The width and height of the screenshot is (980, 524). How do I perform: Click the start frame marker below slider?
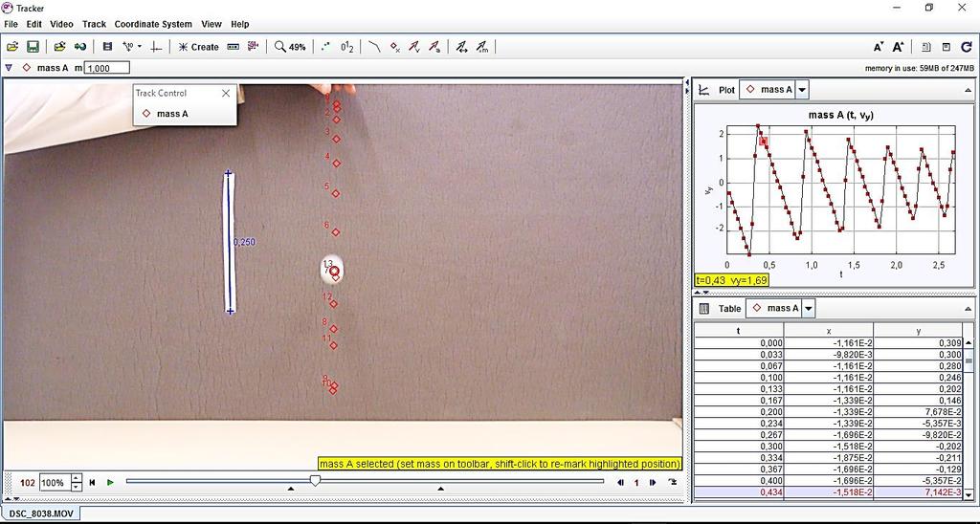click(x=291, y=489)
